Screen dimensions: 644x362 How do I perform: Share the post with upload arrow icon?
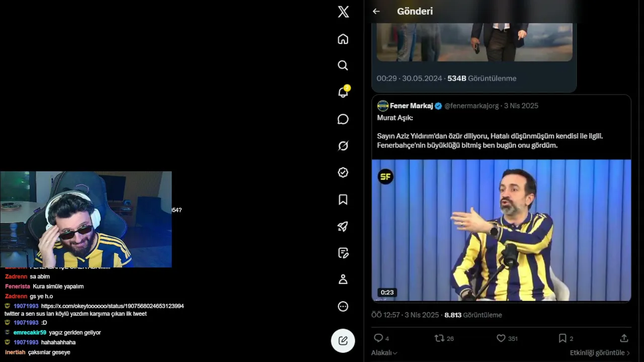point(624,338)
